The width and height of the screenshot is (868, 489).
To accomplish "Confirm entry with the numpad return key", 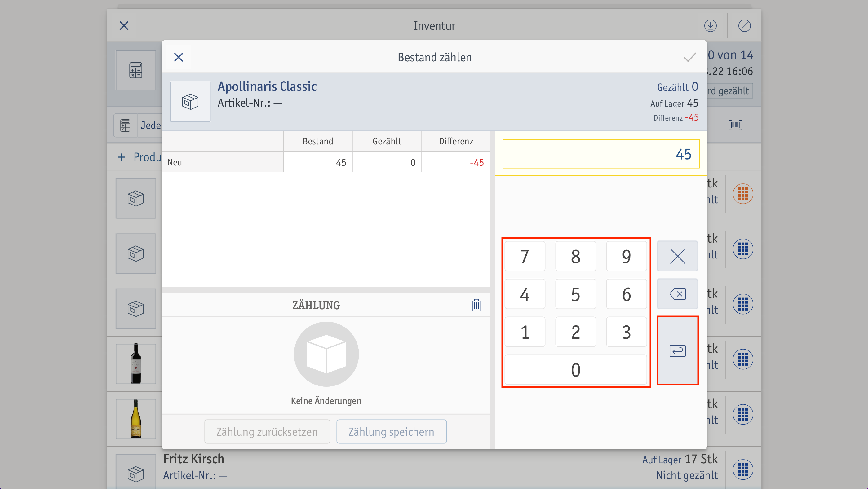I will pos(677,350).
